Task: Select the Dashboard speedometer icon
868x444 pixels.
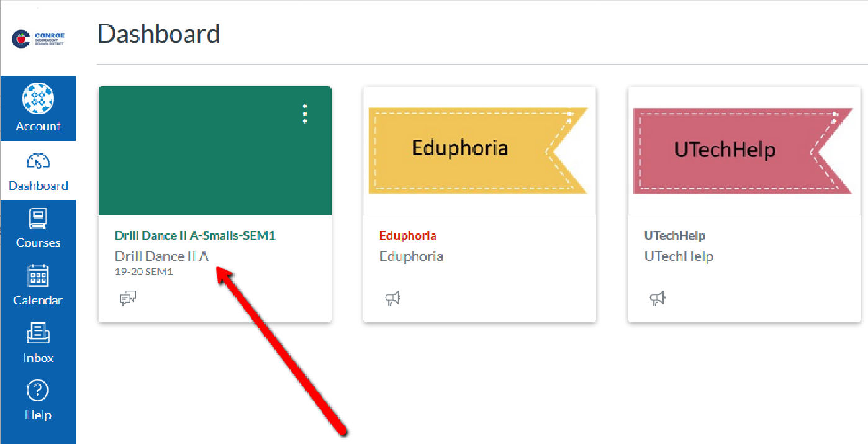Action: 38,161
